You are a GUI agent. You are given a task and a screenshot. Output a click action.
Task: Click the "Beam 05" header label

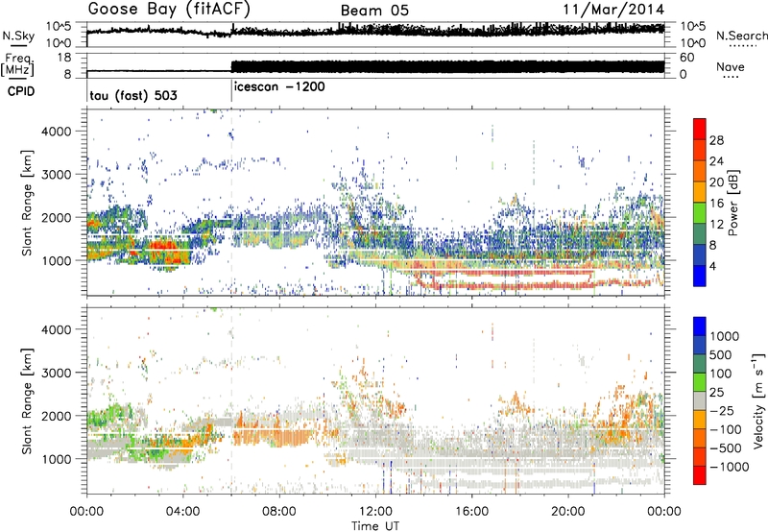[374, 11]
